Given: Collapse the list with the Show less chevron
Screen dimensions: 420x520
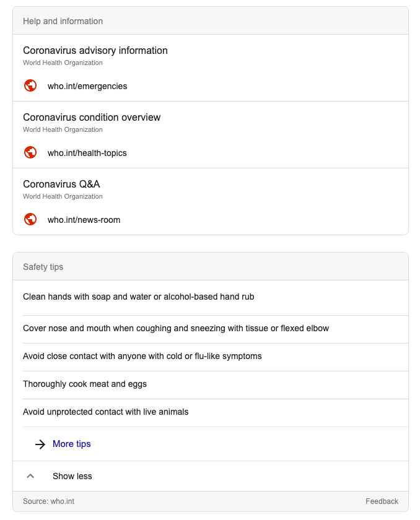Looking at the screenshot, I should pos(30,476).
